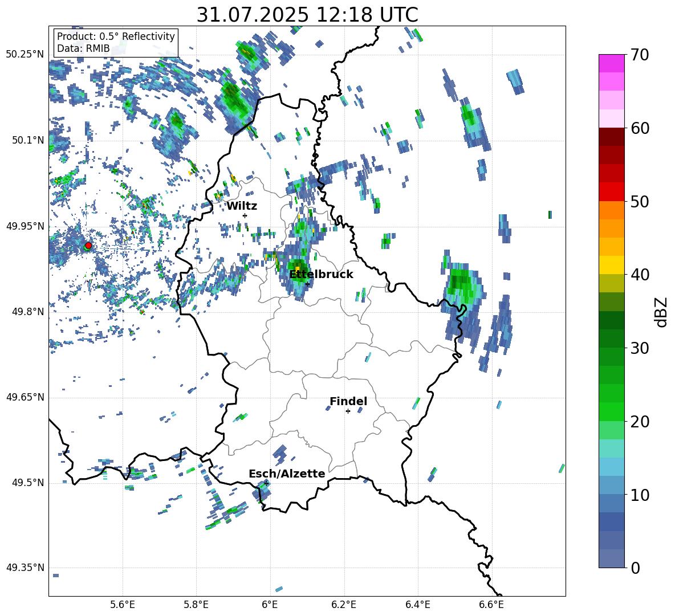Click the Data: RMIB text
Image resolution: width=675 pixels, height=616 pixels.
coord(83,48)
